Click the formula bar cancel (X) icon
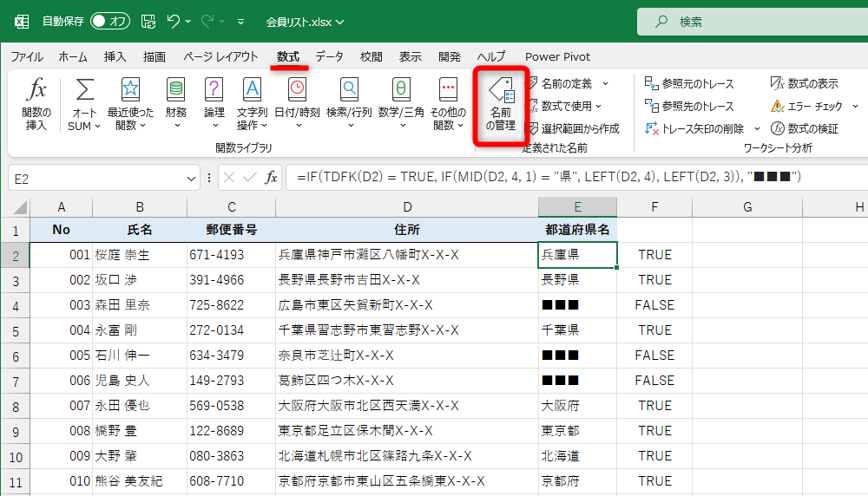Viewport: 868px width, 496px height. pyautogui.click(x=229, y=178)
